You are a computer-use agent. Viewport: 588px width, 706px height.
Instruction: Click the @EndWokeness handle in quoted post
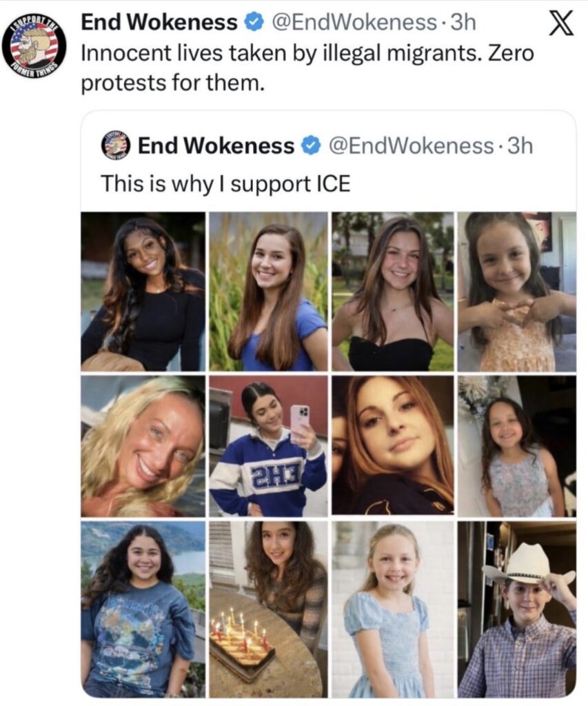[412, 146]
